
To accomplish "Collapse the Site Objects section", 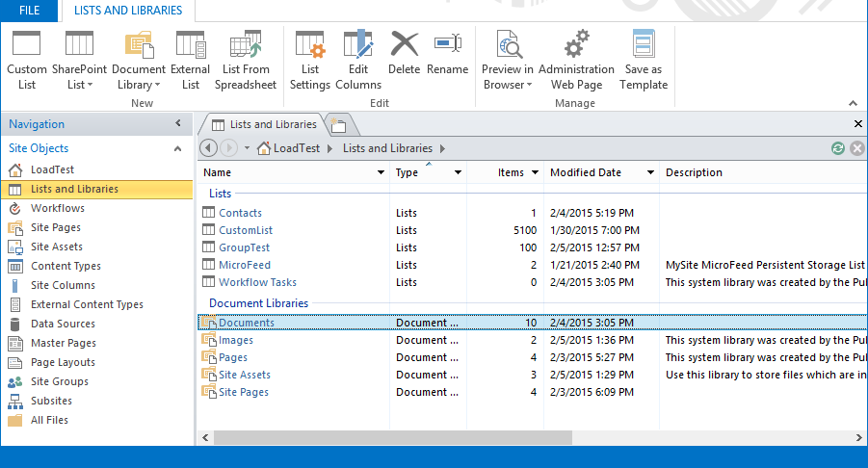I will coord(177,148).
